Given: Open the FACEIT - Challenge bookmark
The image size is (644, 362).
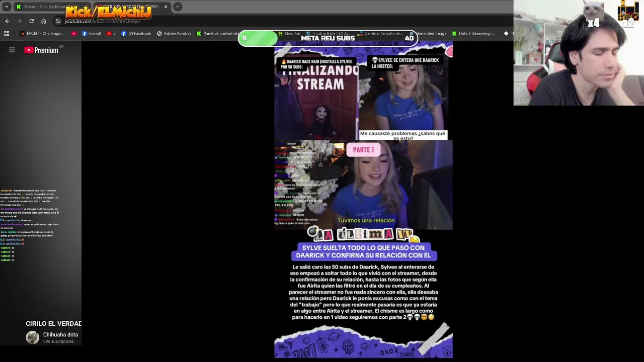Looking at the screenshot, I should coord(41,34).
